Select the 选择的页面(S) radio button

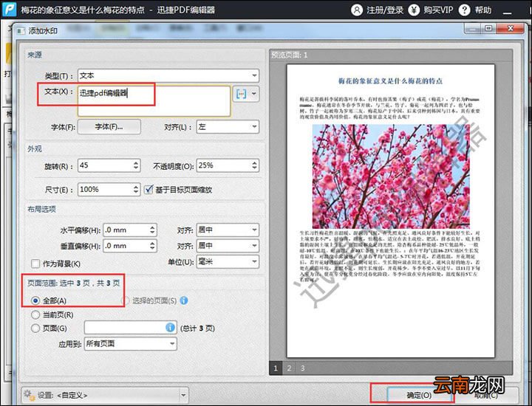point(125,300)
